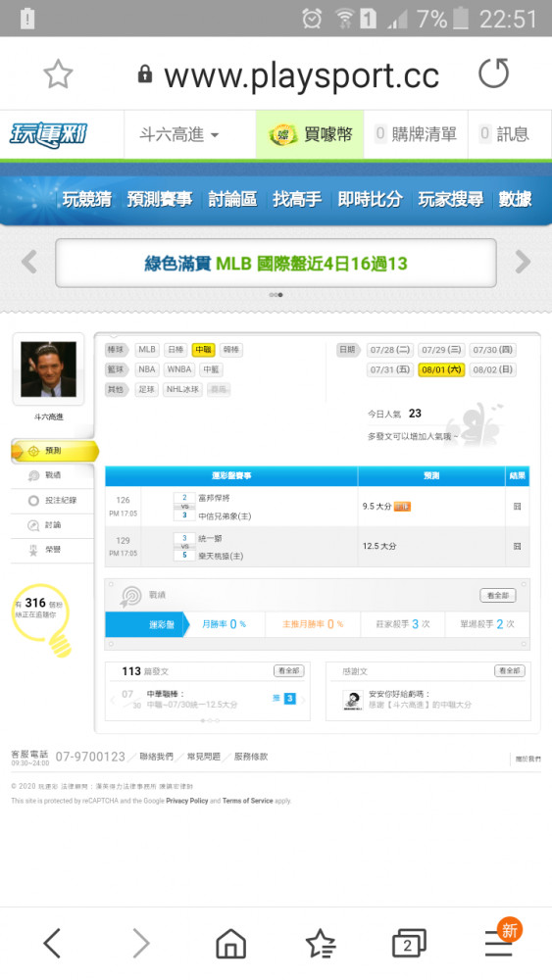Click the 買噱幣 button
The image size is (552, 980).
[310, 134]
